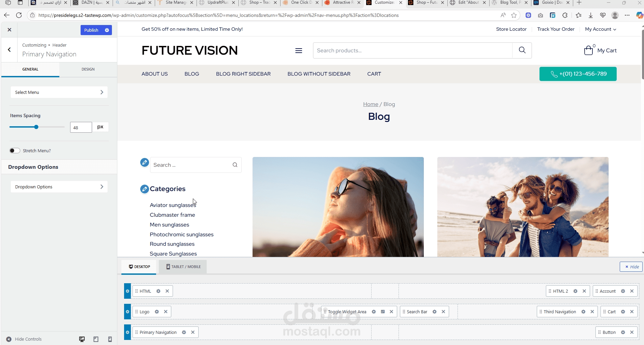Open the hamburger toggle widget area in preview

tap(298, 51)
